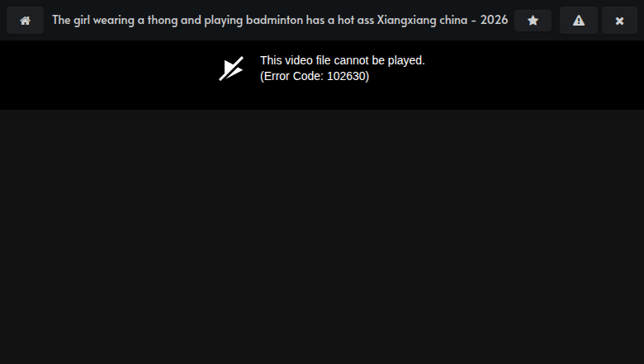Go to the home page icon

click(x=25, y=20)
